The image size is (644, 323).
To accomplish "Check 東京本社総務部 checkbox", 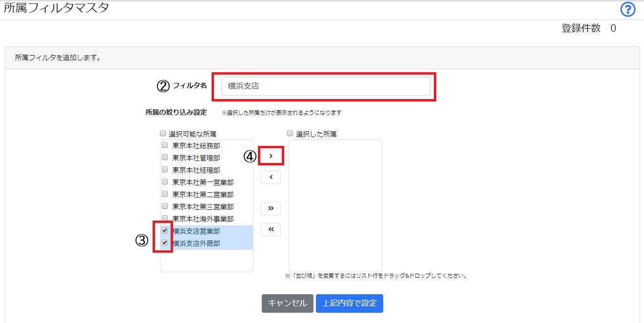I will coord(165,145).
